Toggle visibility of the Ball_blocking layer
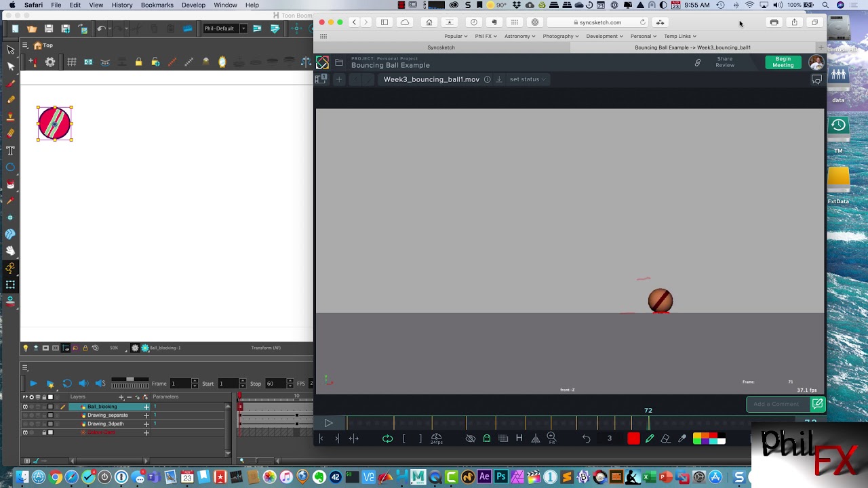 (x=26, y=407)
